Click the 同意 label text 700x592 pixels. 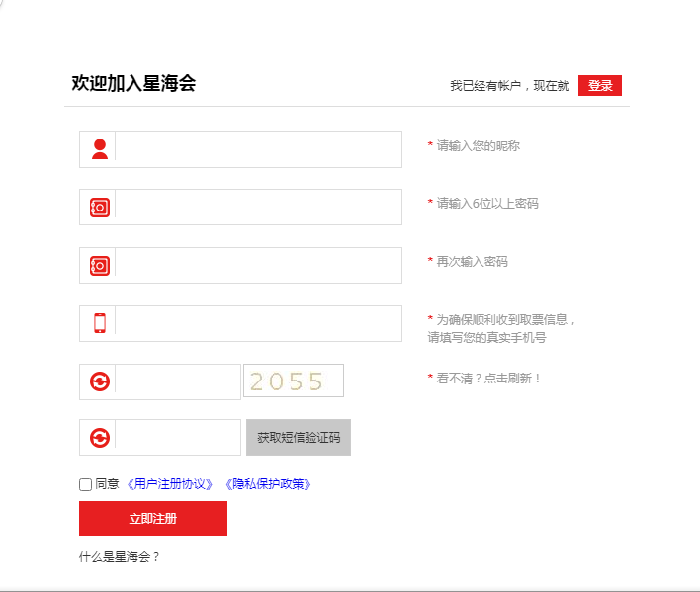point(107,484)
